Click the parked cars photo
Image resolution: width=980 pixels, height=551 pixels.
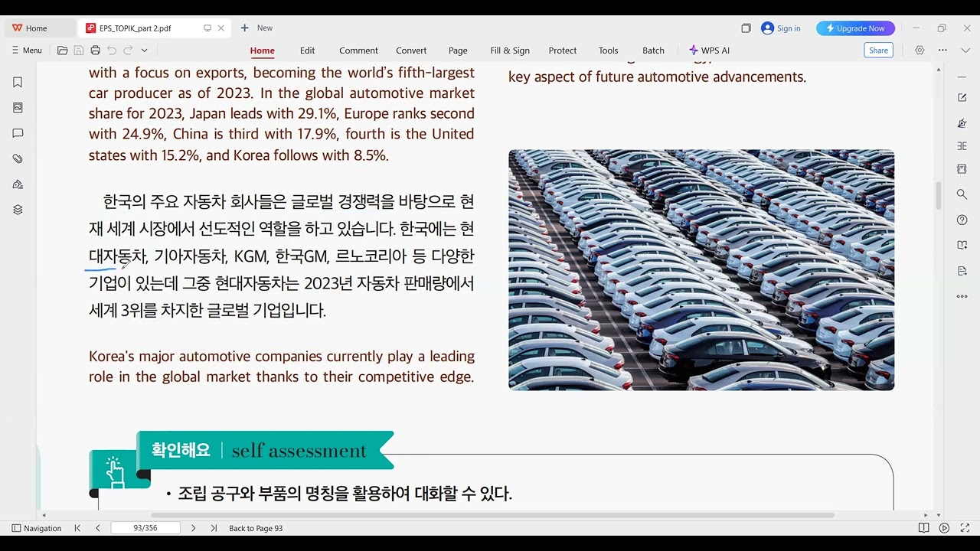(x=701, y=270)
